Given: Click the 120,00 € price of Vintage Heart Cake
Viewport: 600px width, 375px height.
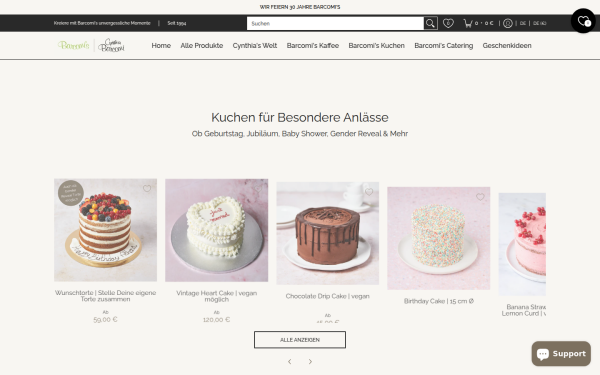Looking at the screenshot, I should (217, 320).
